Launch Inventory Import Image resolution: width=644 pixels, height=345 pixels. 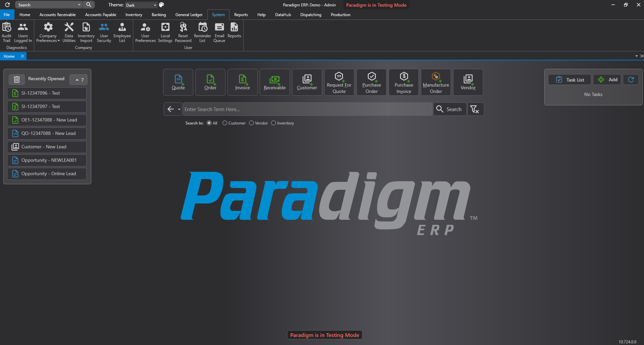point(86,32)
